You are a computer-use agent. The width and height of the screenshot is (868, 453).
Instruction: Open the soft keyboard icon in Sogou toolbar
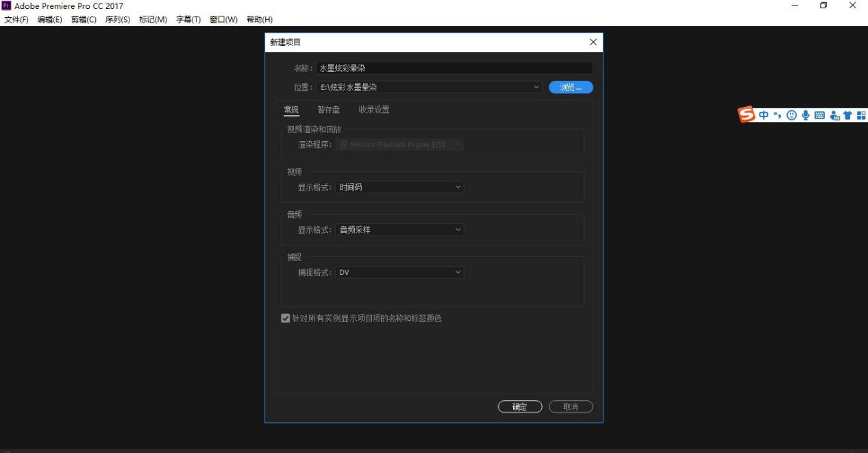click(819, 116)
